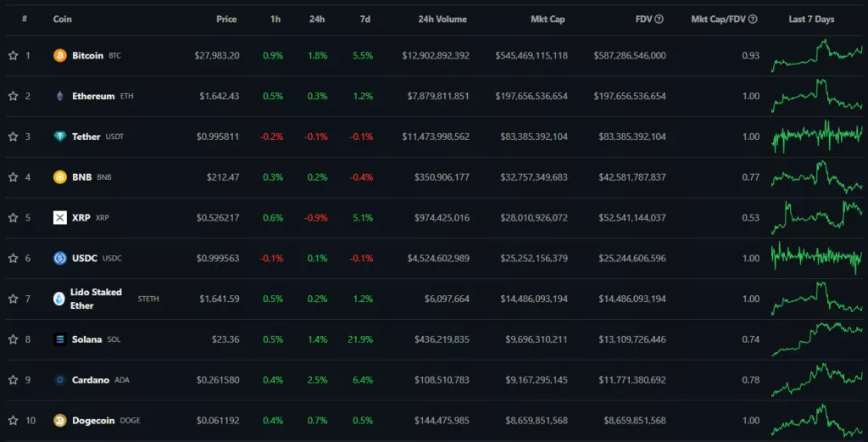Favorite Solana with its star
Viewport: 868px width, 442px height.
[13, 339]
